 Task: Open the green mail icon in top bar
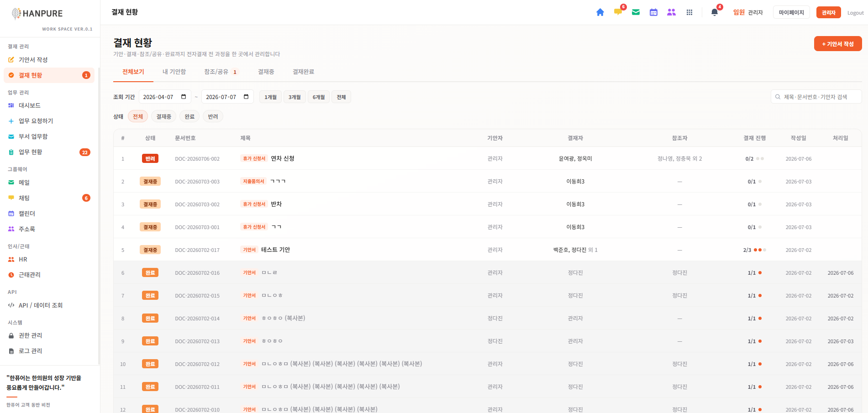coord(636,12)
